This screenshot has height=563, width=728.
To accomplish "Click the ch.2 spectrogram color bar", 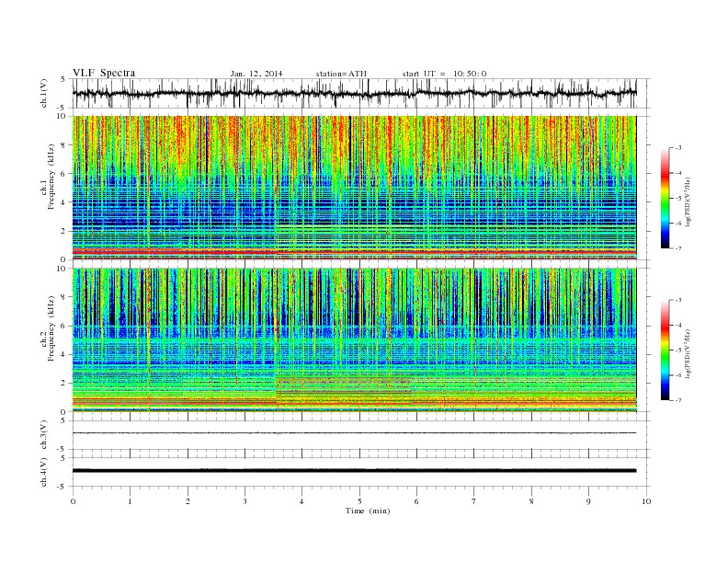I will point(665,350).
